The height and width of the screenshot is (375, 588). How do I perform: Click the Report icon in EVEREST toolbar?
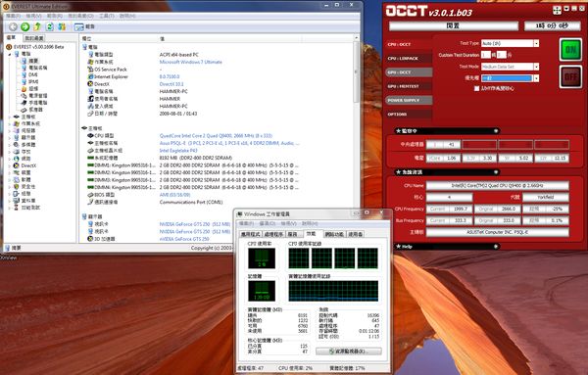tap(78, 27)
